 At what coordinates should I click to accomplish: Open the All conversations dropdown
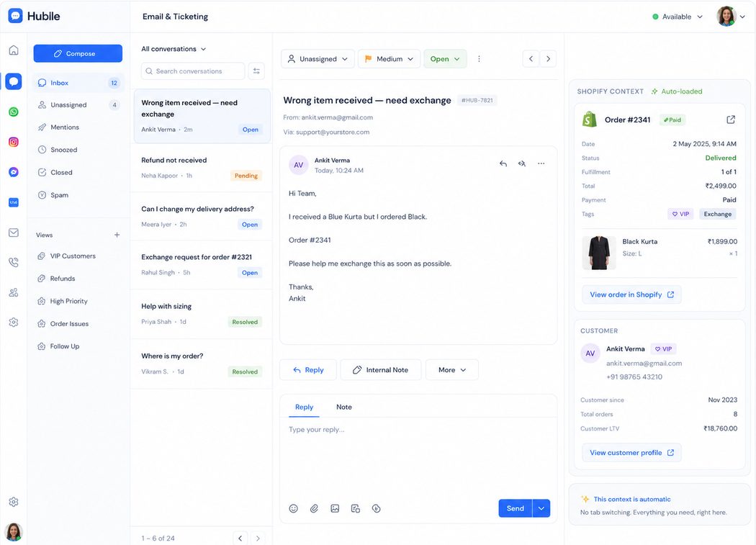coord(174,49)
